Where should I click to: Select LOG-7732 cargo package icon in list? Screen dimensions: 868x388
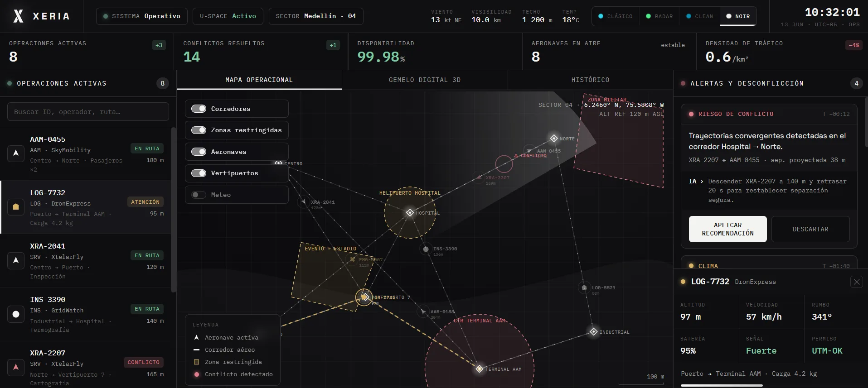tap(16, 207)
